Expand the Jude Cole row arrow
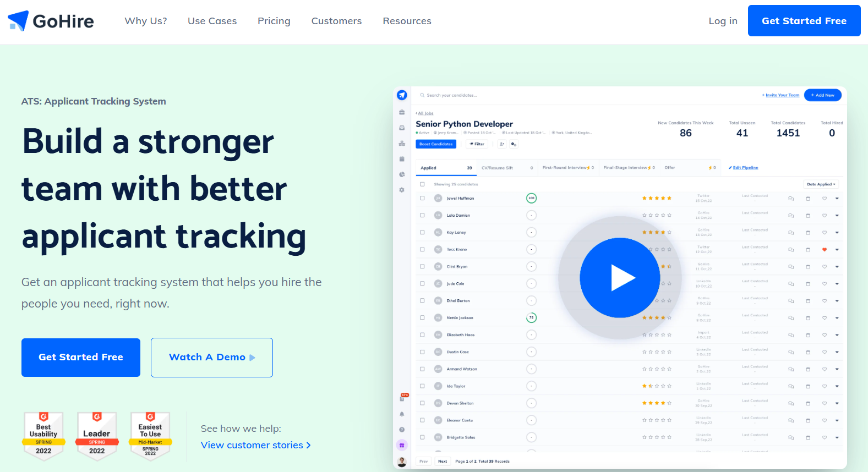This screenshot has height=472, width=868. [x=837, y=284]
